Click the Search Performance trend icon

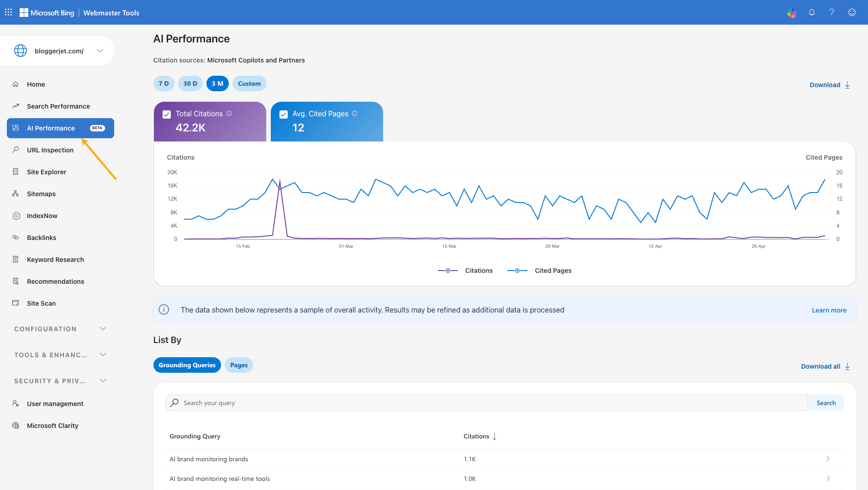[x=16, y=106]
